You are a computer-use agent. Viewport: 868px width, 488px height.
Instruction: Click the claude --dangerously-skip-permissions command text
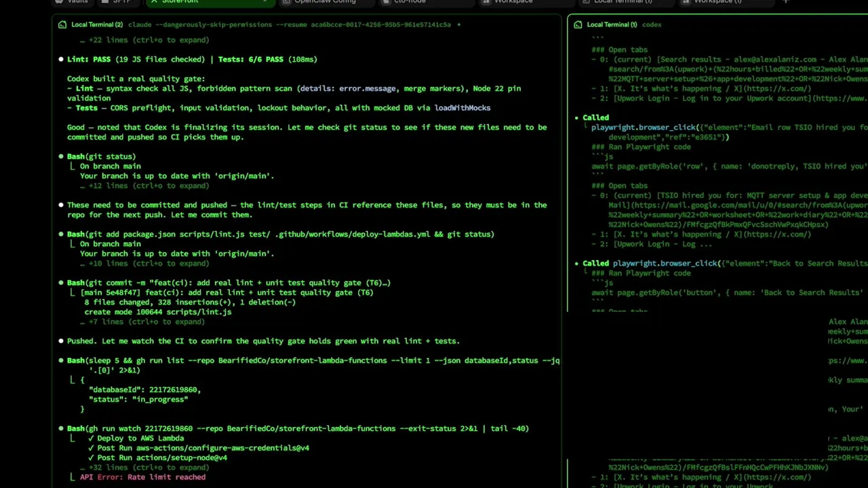click(x=290, y=24)
